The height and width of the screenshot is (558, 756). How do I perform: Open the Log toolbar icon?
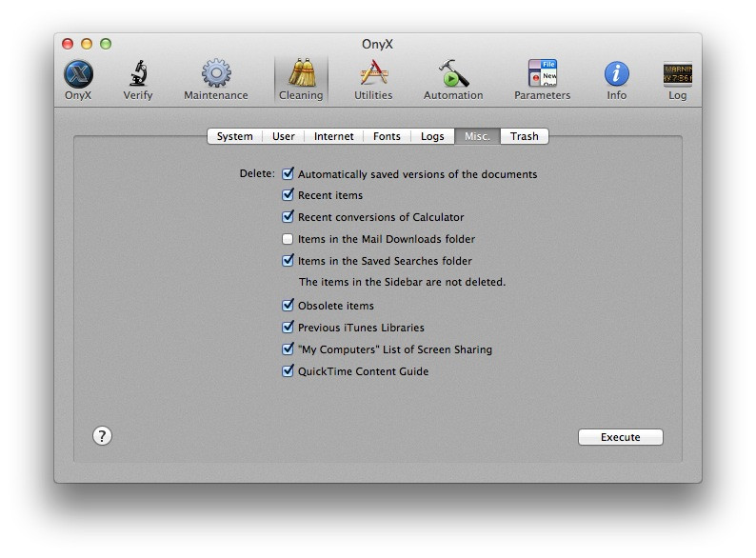click(677, 80)
